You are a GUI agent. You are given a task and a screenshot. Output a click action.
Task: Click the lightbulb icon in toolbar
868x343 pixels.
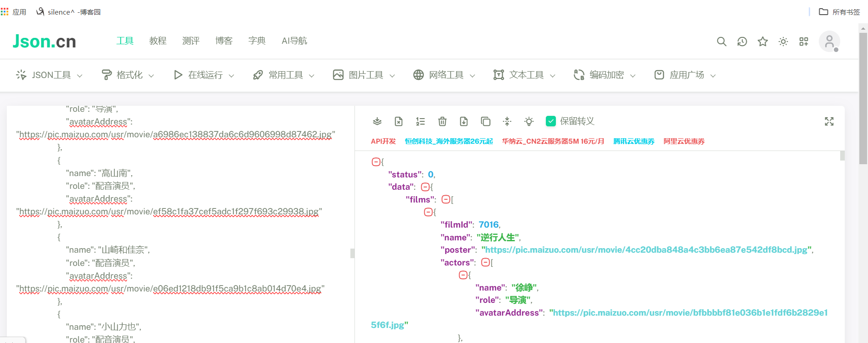pos(529,121)
